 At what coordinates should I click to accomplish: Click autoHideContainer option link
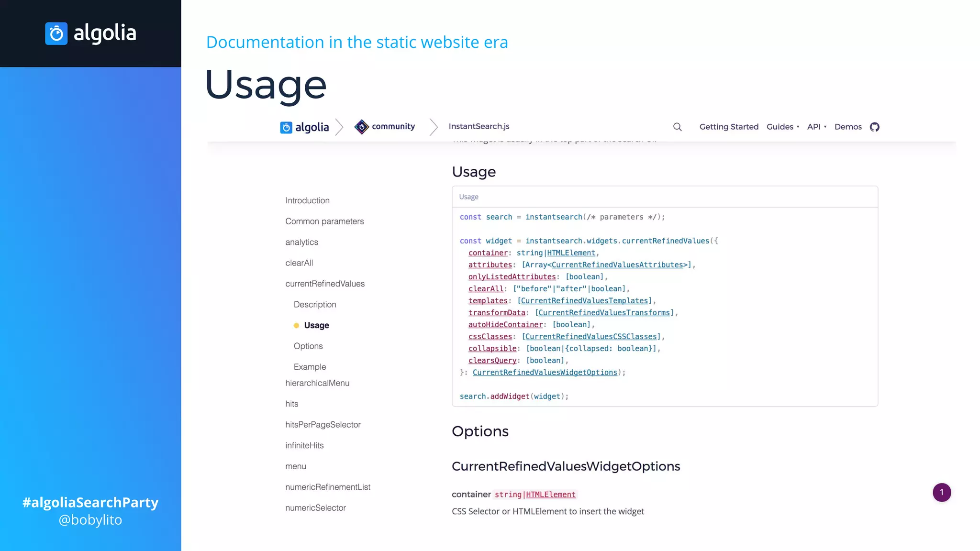[x=505, y=325]
